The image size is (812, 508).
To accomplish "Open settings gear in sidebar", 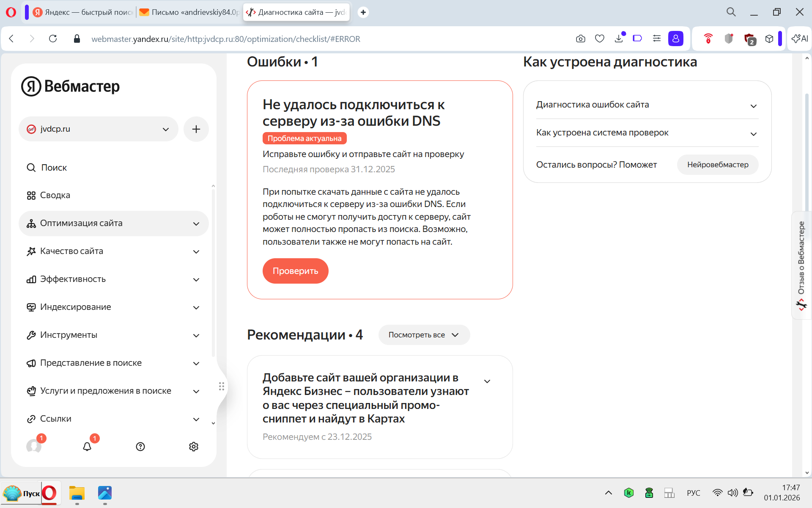I will click(194, 447).
